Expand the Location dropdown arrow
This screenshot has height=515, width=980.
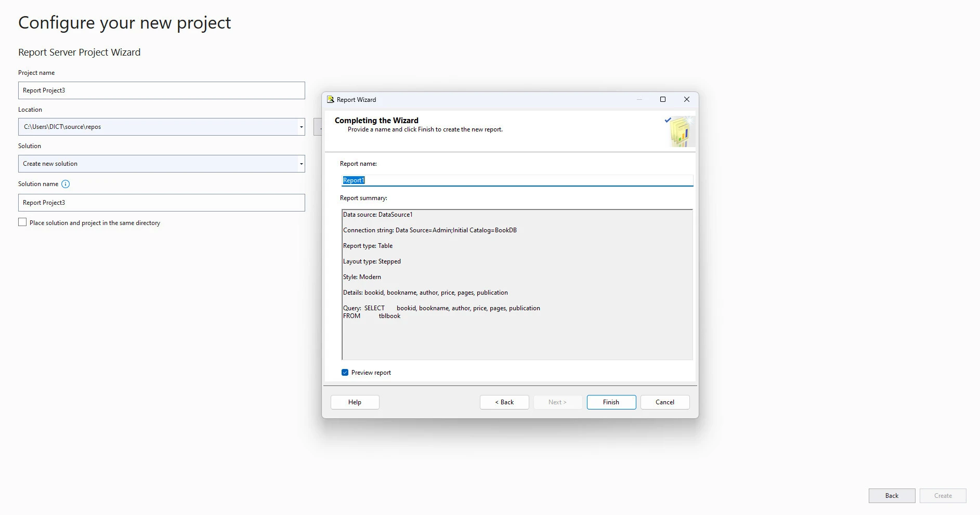tap(301, 127)
